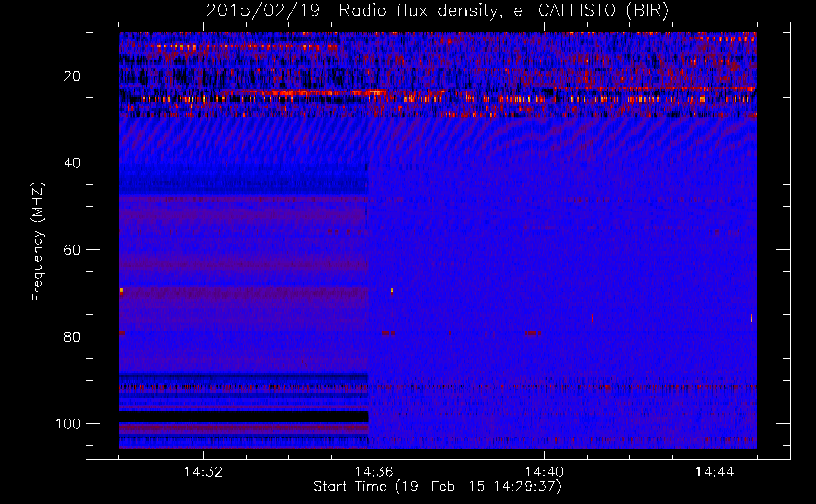Click the '40' frequency tick label
Screen dimensions: 816x504
click(72, 163)
